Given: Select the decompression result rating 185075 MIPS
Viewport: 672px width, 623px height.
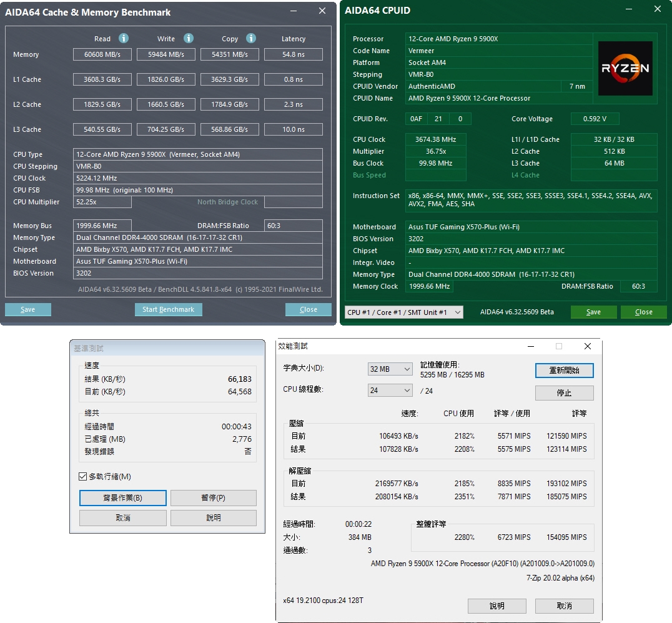Looking at the screenshot, I should click(x=566, y=497).
